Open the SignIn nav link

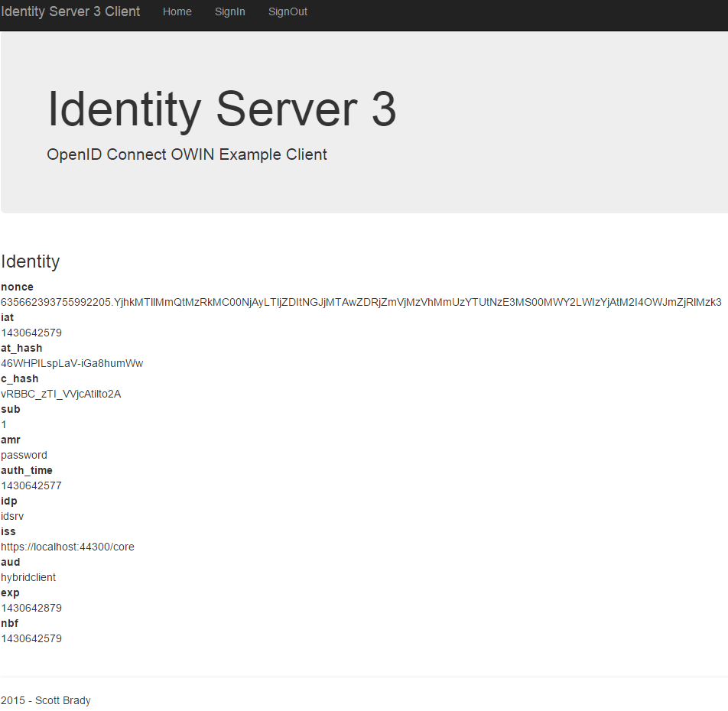[x=230, y=12]
